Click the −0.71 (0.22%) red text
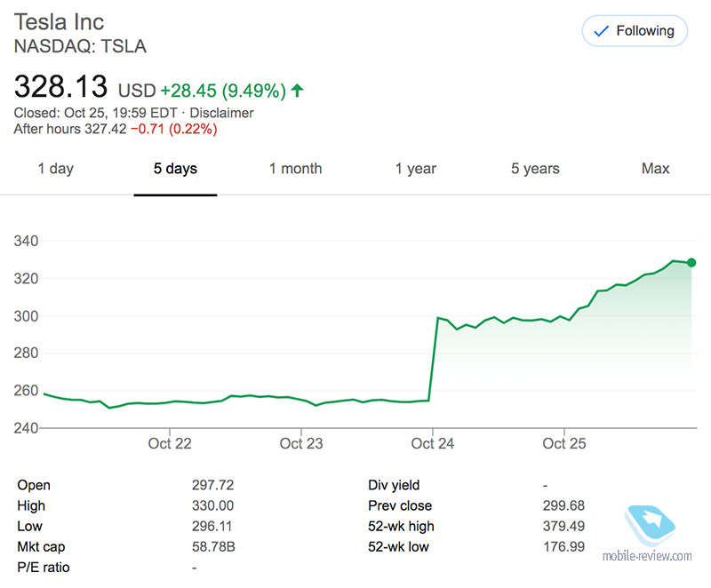 (x=174, y=129)
